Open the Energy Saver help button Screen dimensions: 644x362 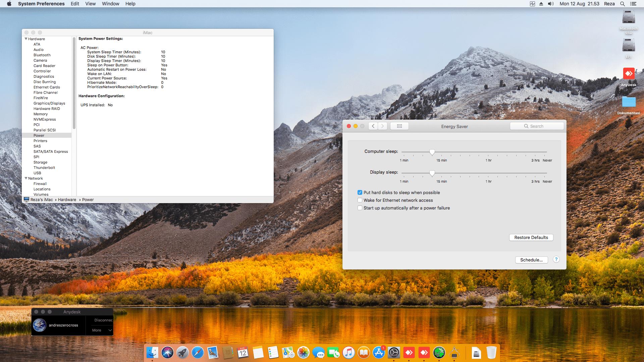(x=556, y=259)
